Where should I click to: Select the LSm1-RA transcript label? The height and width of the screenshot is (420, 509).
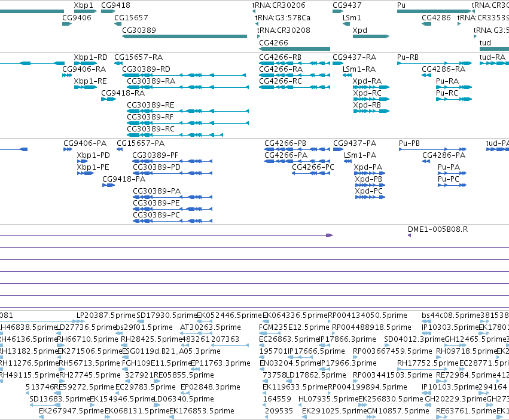[x=359, y=69]
